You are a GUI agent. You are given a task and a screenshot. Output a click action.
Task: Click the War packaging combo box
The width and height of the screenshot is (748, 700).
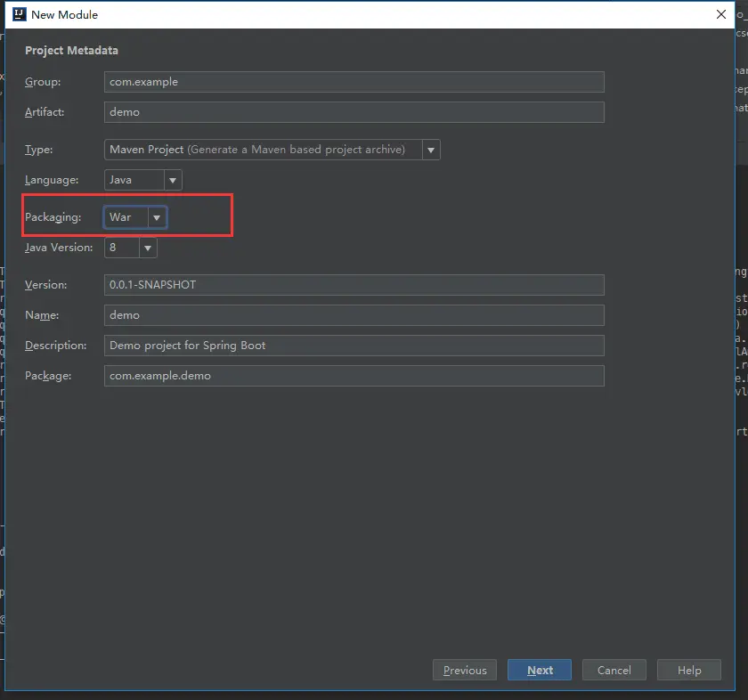tap(135, 217)
